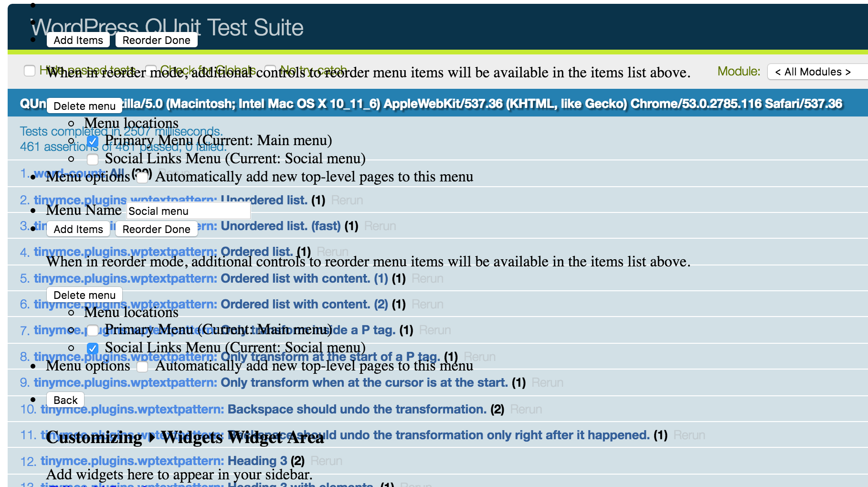Toggle Automatically add pages checkbox overlapping test 1

[x=142, y=177]
